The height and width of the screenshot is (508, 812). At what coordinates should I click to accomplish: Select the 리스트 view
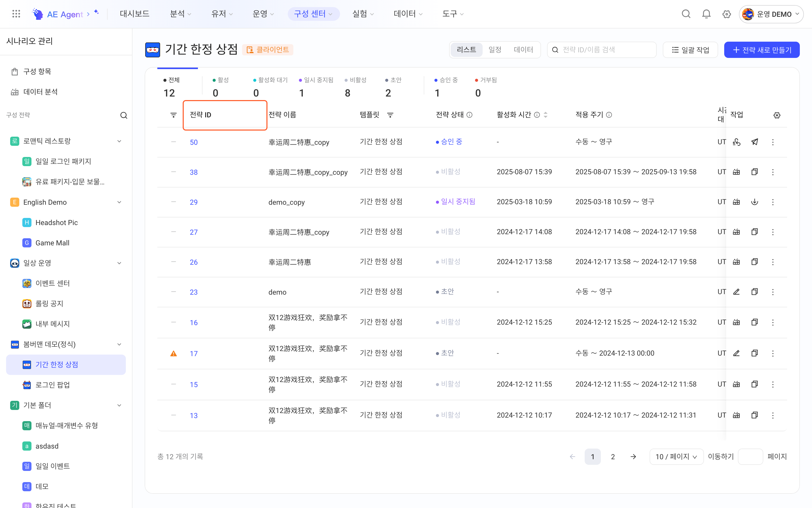click(466, 50)
